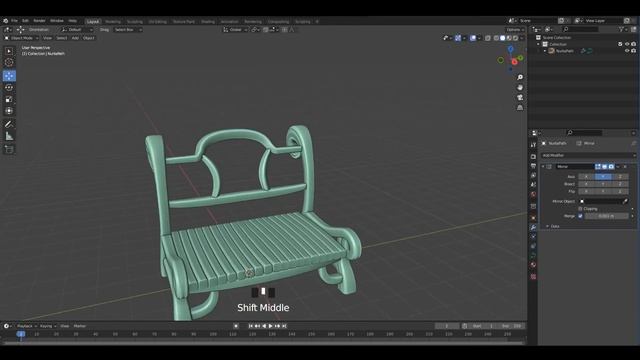Toggle Mirror Axis Z button
This screenshot has height=360, width=640.
click(x=620, y=177)
